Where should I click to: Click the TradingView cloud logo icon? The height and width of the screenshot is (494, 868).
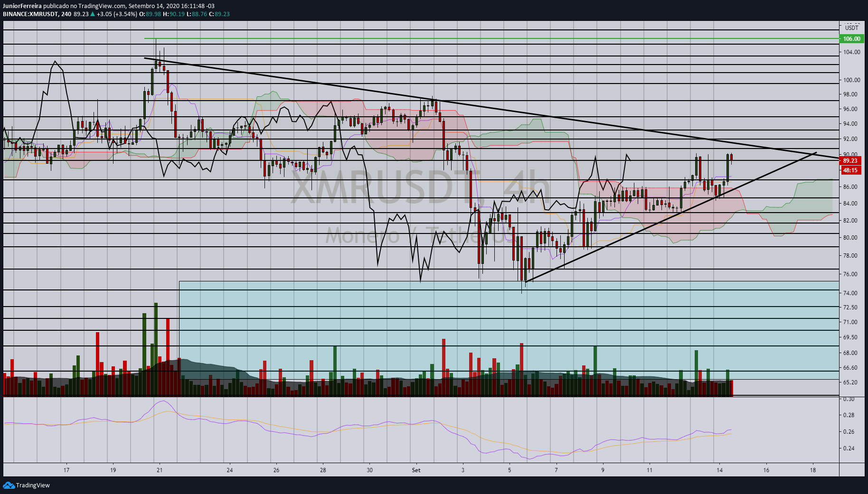[x=9, y=485]
